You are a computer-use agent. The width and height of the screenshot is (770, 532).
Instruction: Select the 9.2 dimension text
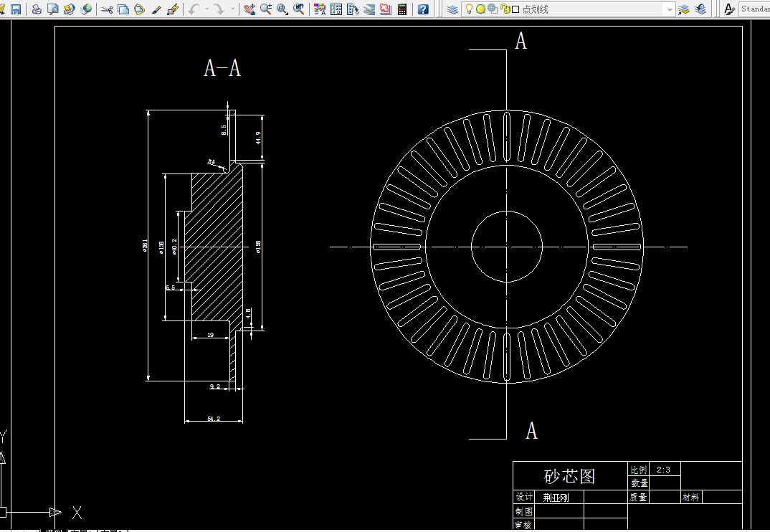215,386
